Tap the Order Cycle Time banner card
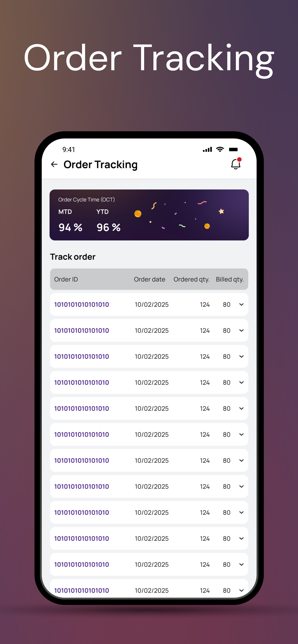298x644 pixels. [149, 215]
